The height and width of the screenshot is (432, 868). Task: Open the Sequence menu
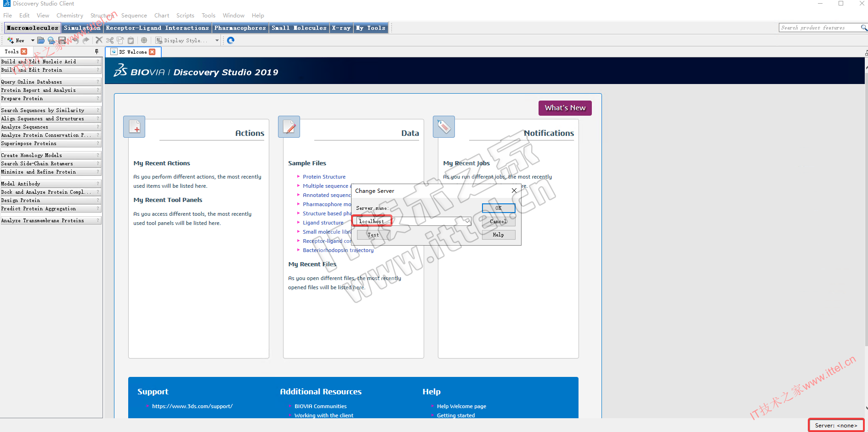pos(134,16)
